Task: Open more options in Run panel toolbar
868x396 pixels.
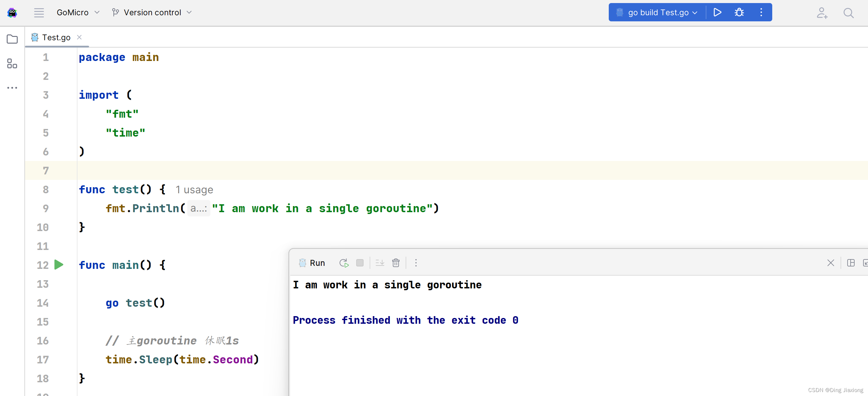Action: point(416,263)
